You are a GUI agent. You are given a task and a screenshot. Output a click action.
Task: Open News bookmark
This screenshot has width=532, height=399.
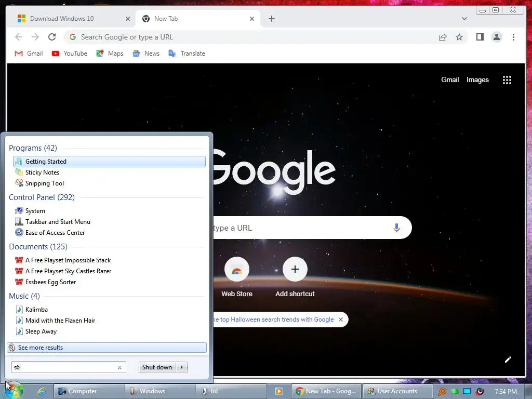pos(146,54)
